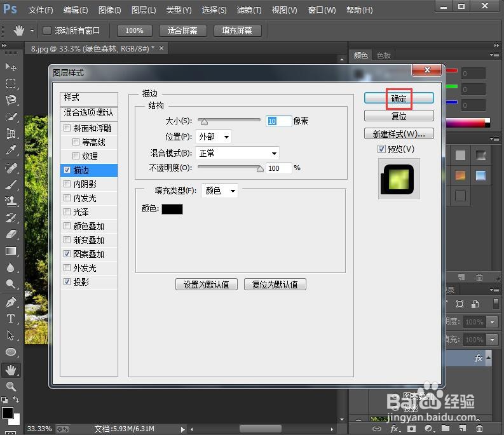
Task: Open the Blend Mode dropdown
Action: click(x=237, y=153)
